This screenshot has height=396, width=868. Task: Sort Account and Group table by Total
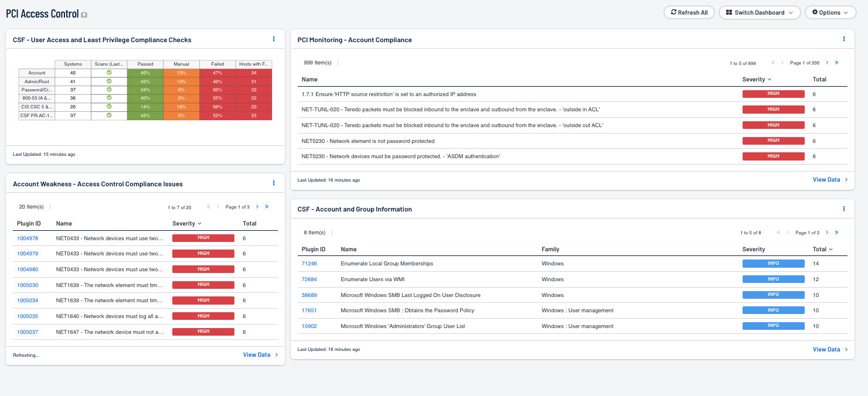[823, 249]
